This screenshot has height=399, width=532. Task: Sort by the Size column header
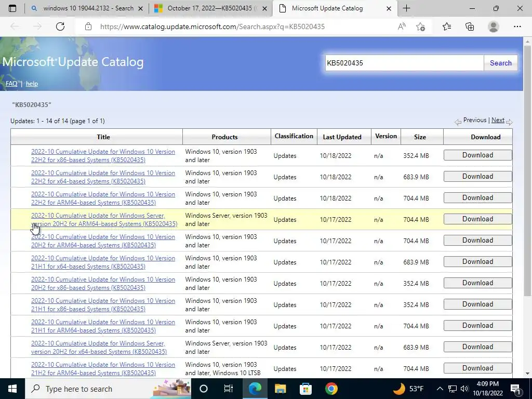point(420,137)
